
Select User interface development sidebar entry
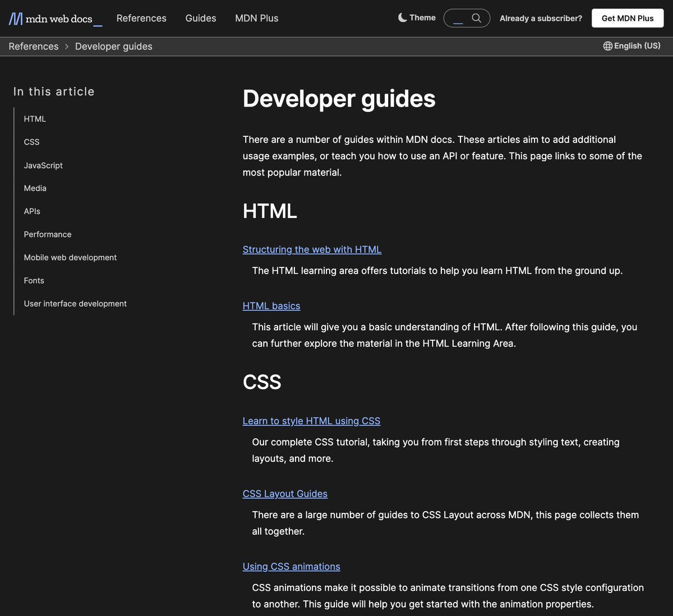coord(75,303)
